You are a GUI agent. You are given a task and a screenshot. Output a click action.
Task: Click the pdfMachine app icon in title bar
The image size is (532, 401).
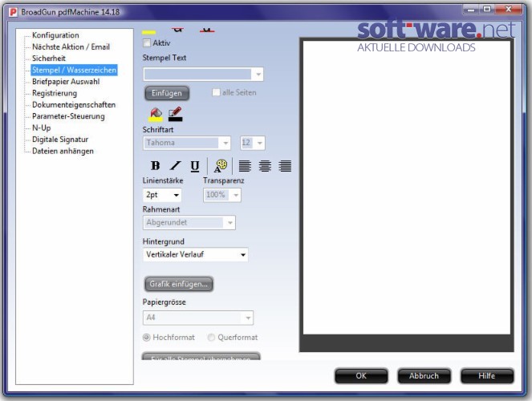[13, 12]
